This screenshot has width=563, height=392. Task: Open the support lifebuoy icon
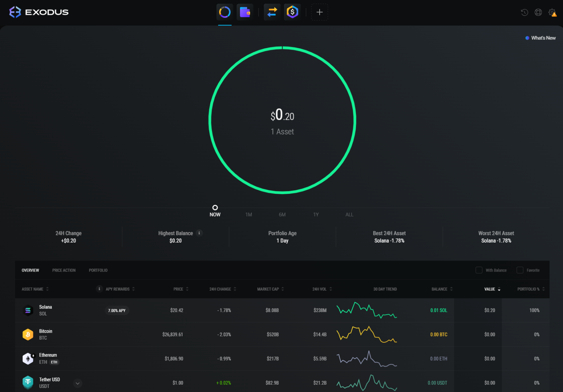[x=538, y=12]
